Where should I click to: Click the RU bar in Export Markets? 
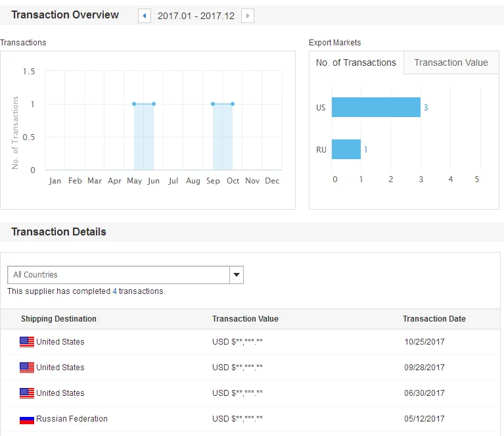click(x=346, y=149)
